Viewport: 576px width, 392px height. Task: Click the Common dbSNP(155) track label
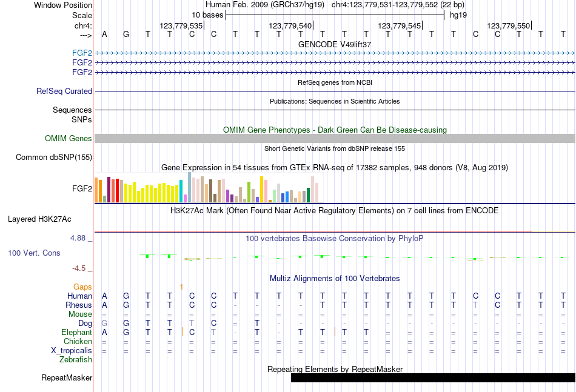[x=53, y=157]
